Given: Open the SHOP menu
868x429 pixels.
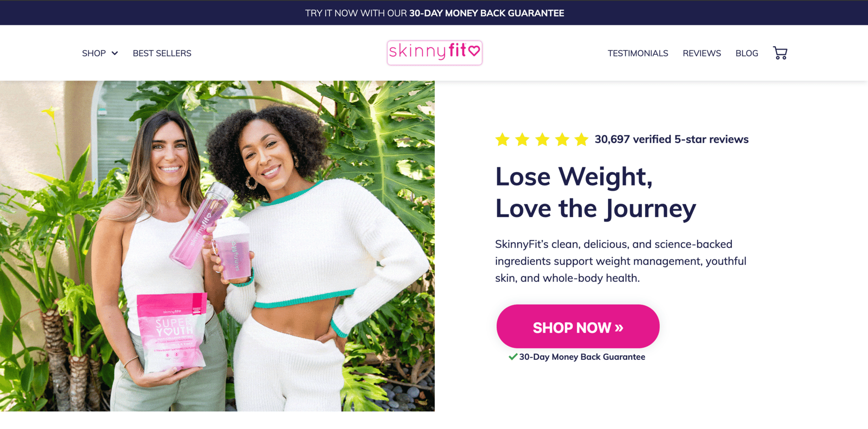Looking at the screenshot, I should coord(94,53).
